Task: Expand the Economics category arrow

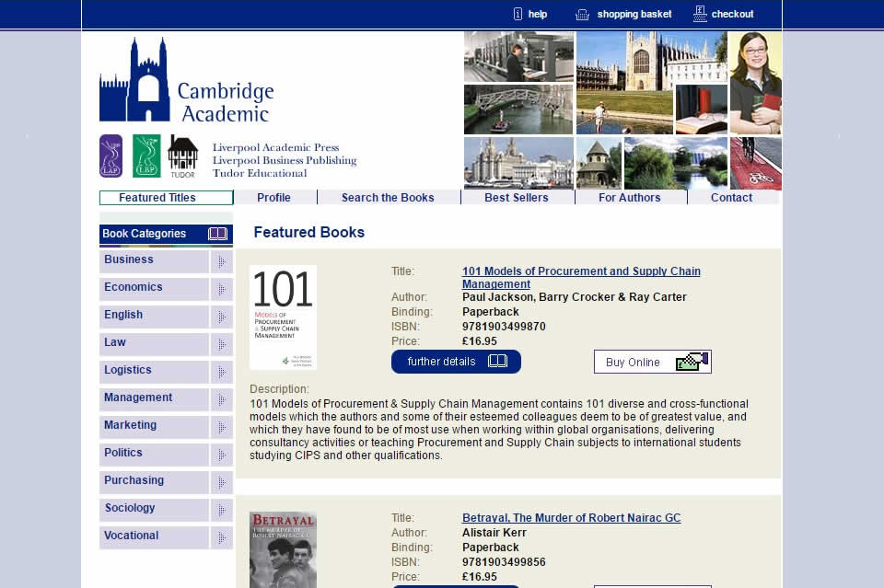Action: (222, 289)
